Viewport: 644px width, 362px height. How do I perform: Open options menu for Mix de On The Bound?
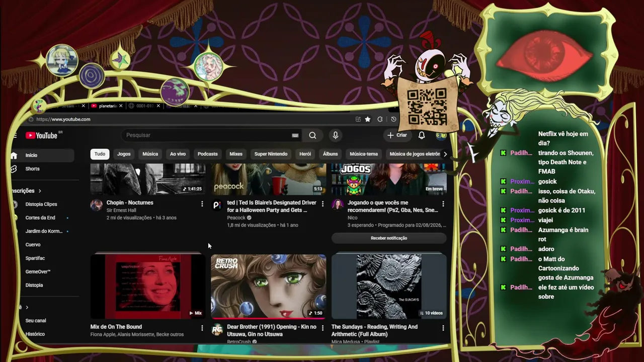(202, 328)
